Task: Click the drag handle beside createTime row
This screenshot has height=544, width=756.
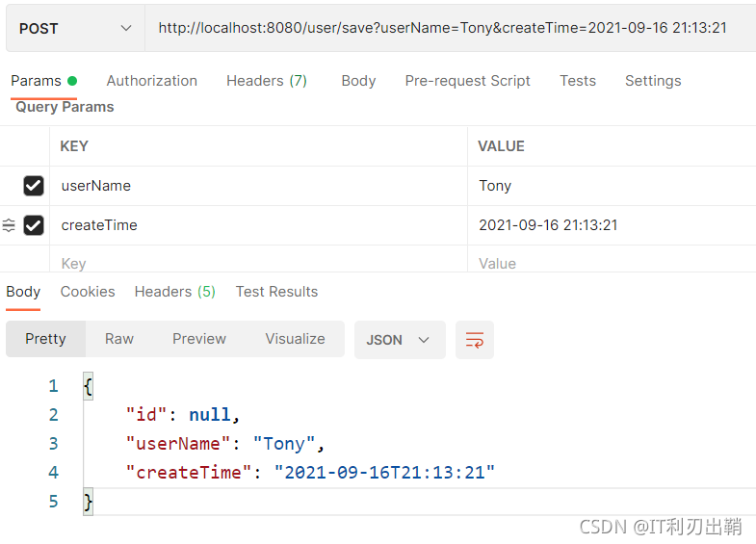Action: [x=9, y=225]
